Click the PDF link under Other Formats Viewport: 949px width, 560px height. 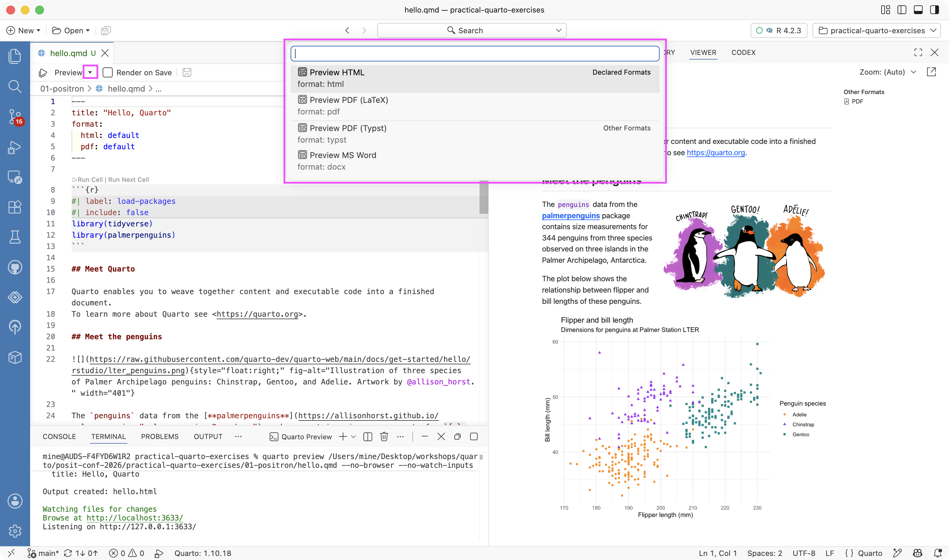[854, 102]
